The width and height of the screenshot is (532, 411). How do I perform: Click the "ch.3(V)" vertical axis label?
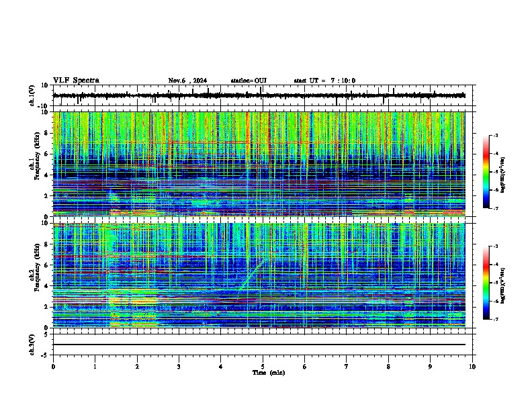pos(32,345)
